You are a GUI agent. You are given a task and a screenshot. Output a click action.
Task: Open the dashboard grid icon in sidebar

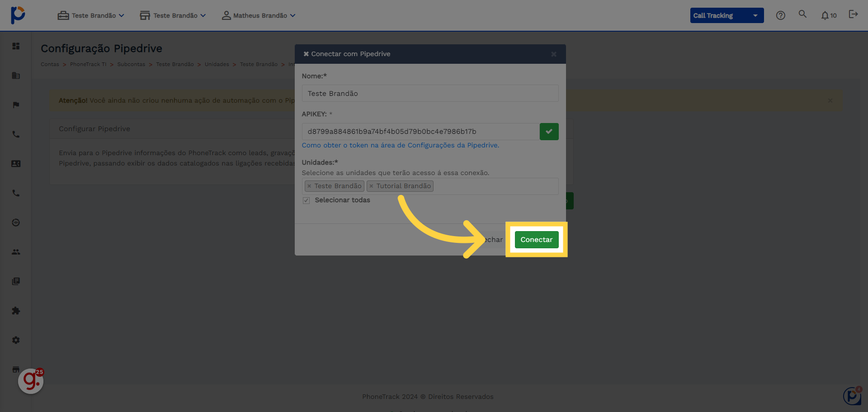(x=16, y=46)
